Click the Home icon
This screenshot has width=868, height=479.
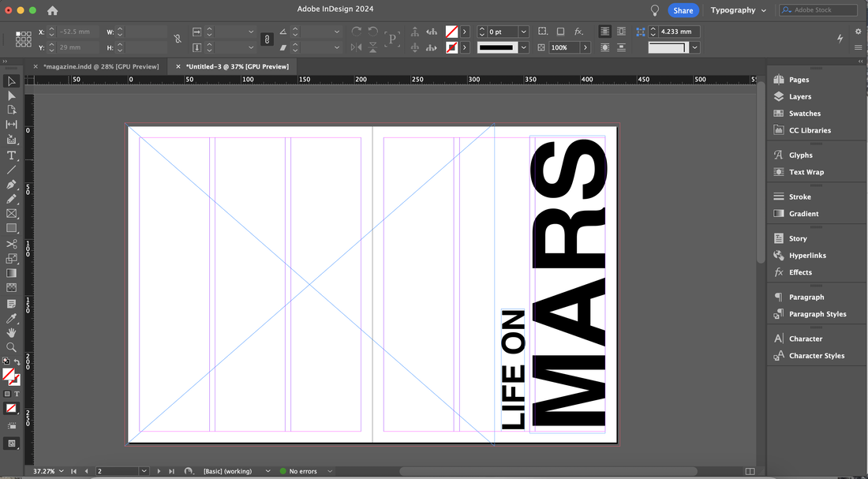[x=53, y=10]
